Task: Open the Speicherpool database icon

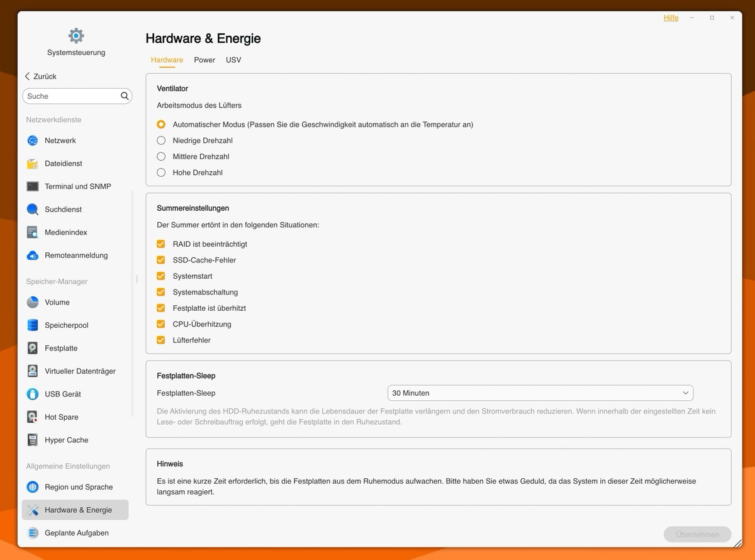Action: click(x=33, y=325)
